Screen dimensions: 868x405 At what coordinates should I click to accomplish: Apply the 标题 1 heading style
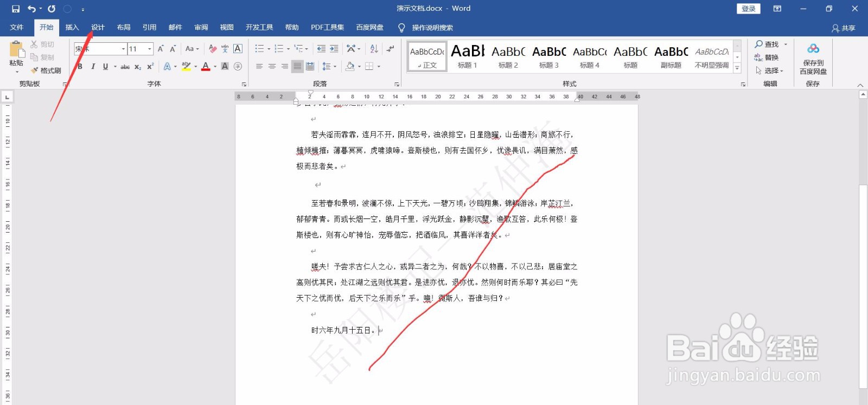467,56
